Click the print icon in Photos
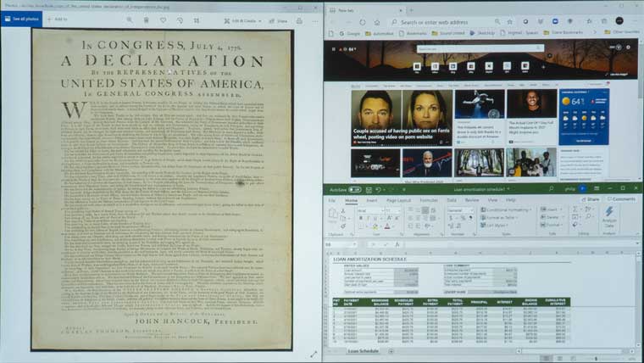644x363 pixels. pos(299,20)
